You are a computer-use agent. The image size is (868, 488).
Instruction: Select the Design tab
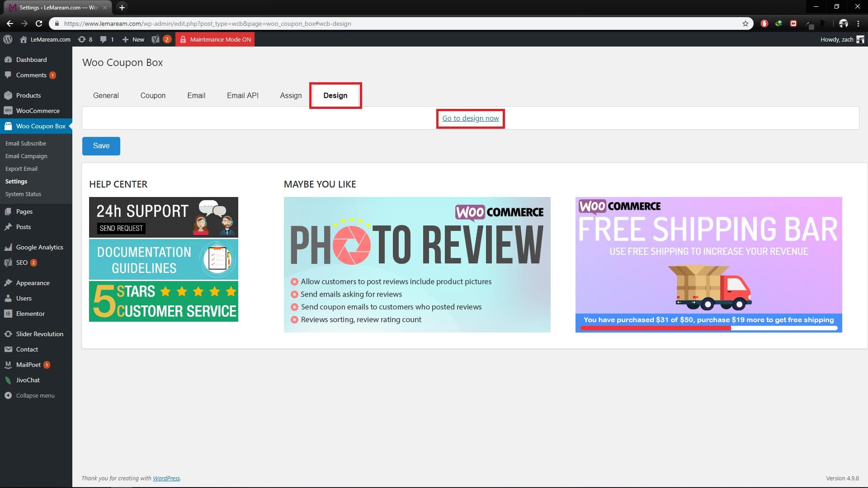335,95
